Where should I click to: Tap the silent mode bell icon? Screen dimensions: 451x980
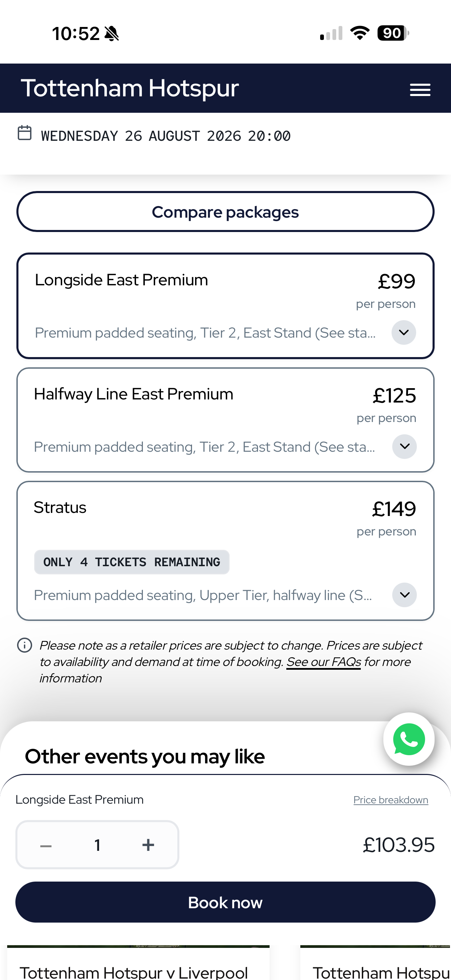112,33
